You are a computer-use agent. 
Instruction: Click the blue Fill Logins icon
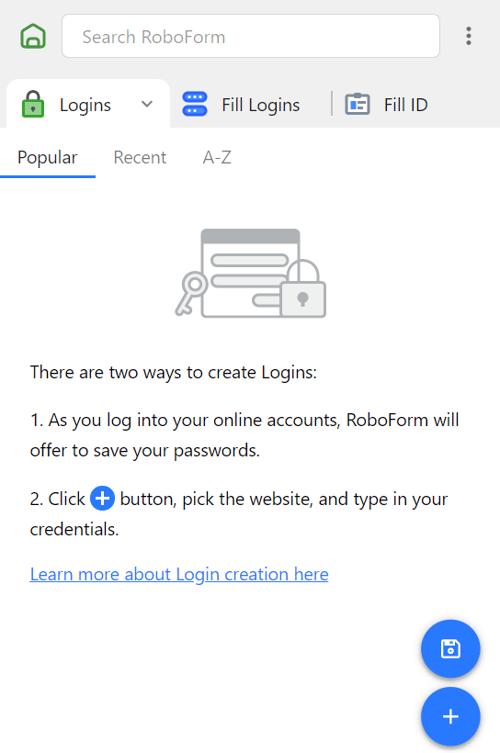coord(195,104)
